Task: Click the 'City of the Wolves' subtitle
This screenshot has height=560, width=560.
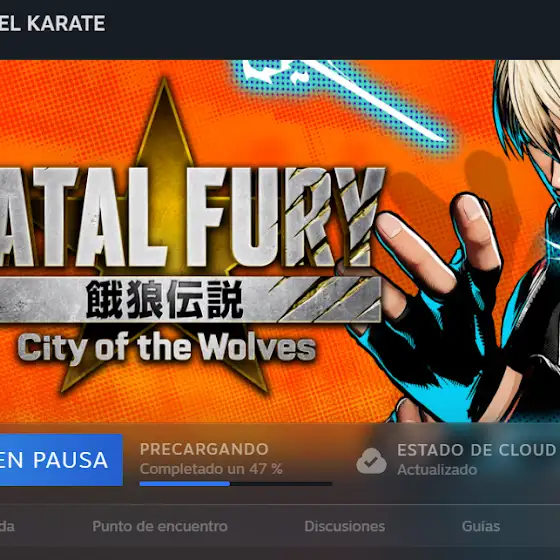Action: [x=167, y=348]
